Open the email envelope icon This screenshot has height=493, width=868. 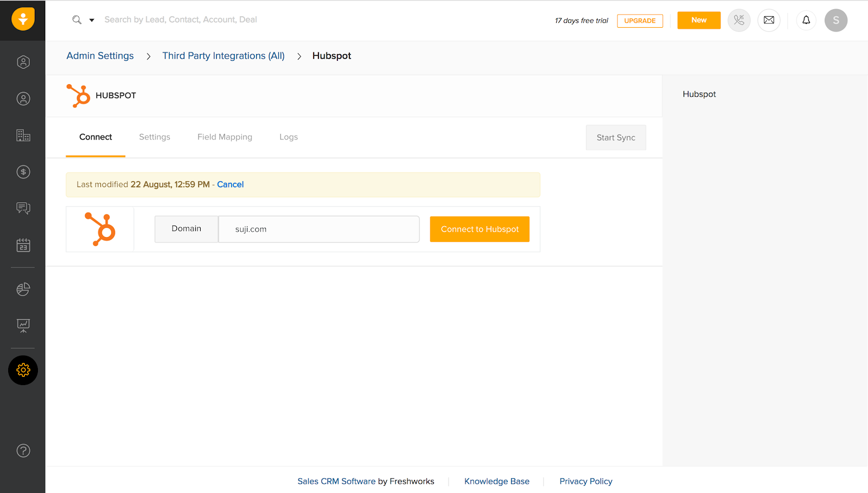point(769,20)
